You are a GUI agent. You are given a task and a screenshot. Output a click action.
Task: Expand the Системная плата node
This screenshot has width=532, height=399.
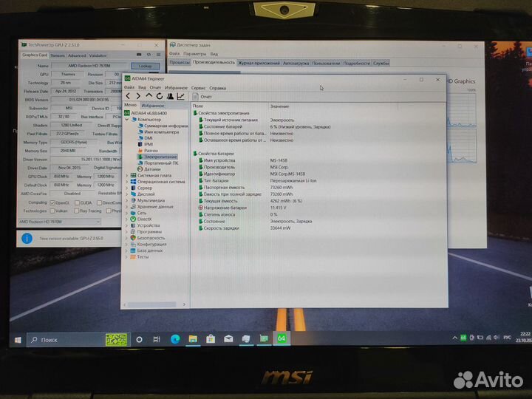tap(127, 175)
